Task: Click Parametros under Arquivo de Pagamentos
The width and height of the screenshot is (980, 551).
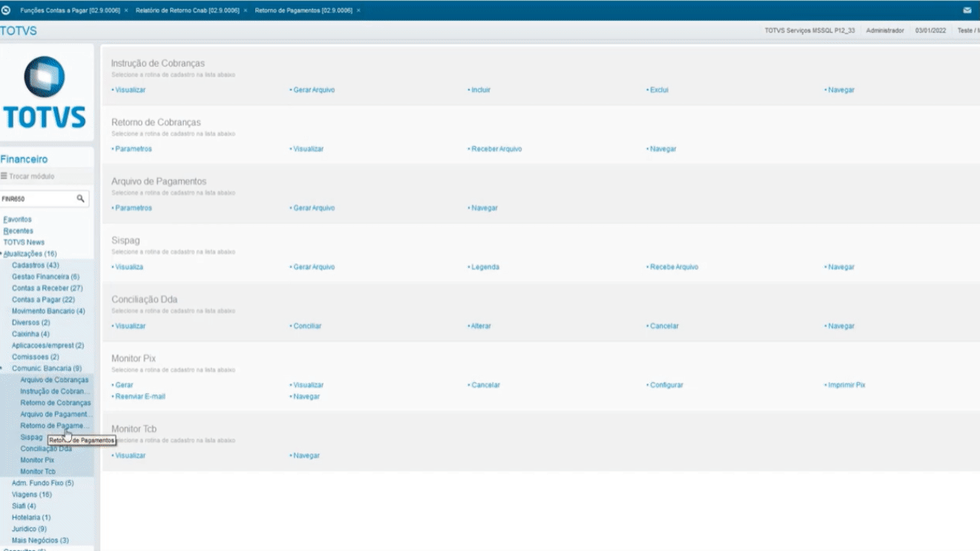Action: point(132,208)
